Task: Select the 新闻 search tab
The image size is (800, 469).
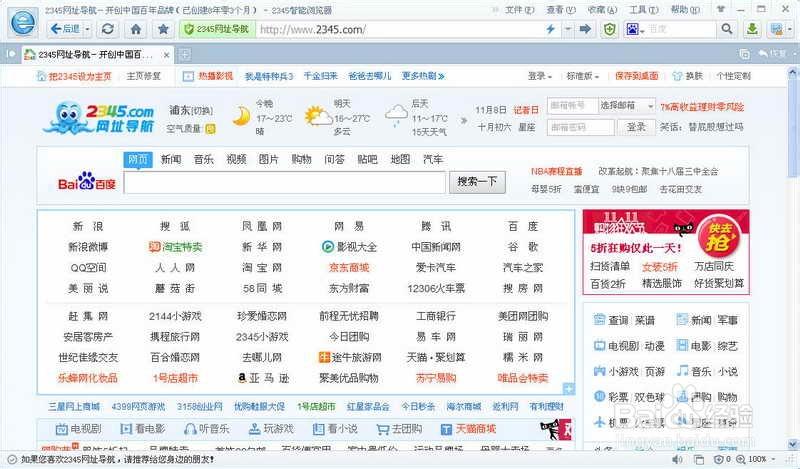Action: tap(171, 159)
